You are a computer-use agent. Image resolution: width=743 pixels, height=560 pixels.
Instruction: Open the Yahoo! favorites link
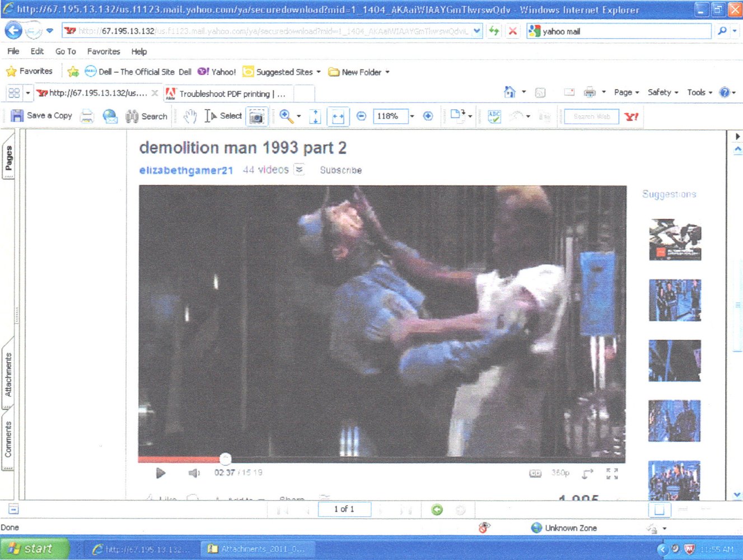click(217, 72)
